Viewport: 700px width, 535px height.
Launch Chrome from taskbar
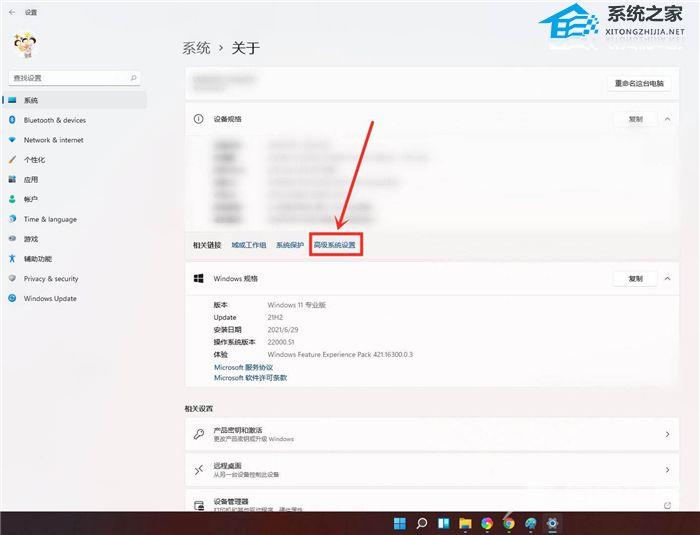point(508,523)
